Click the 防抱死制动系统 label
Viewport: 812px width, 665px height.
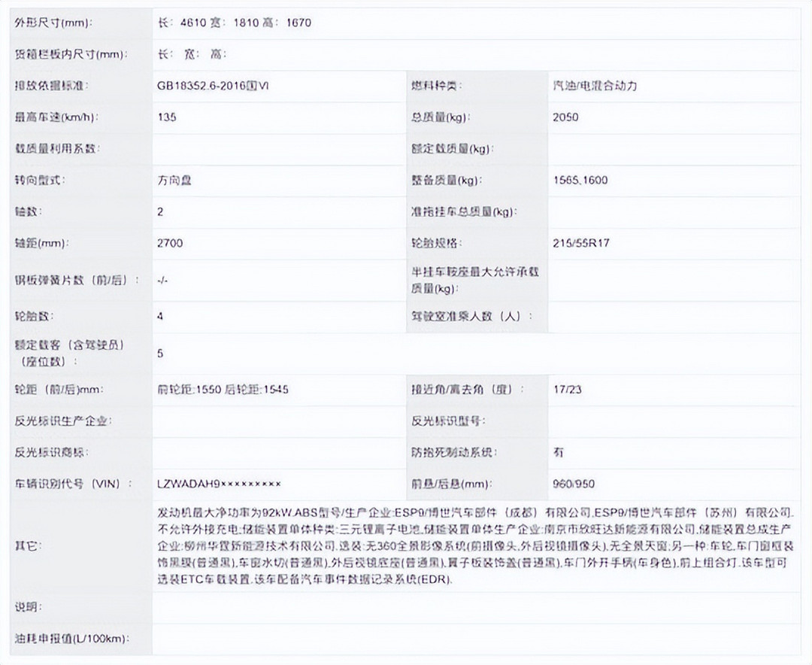[x=454, y=453]
